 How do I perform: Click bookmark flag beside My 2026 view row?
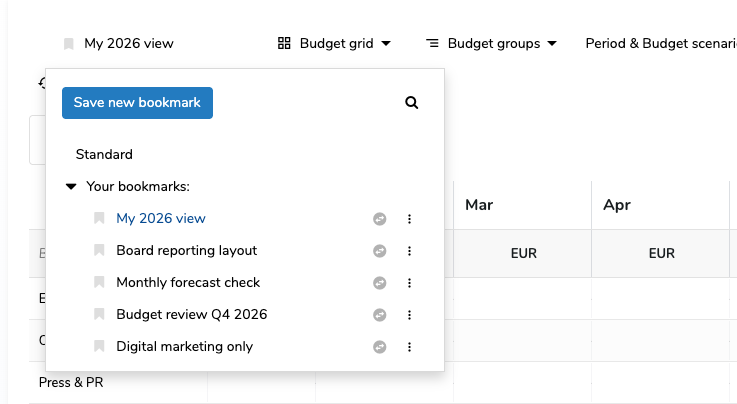(99, 218)
